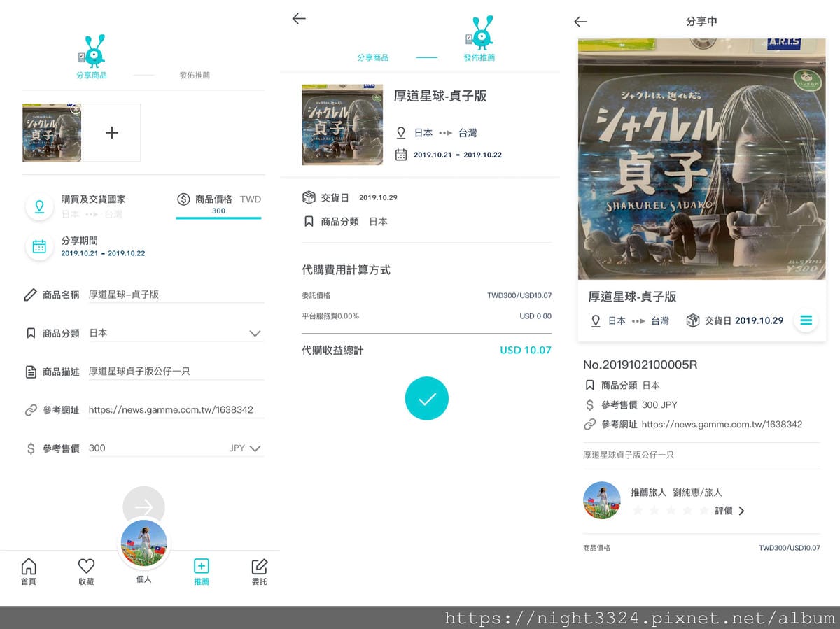Click the link icon beside 參考網址 in form

[30, 410]
